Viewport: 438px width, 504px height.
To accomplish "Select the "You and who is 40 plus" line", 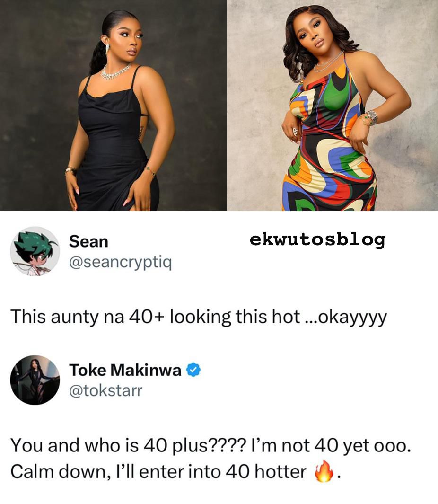I will [210, 445].
